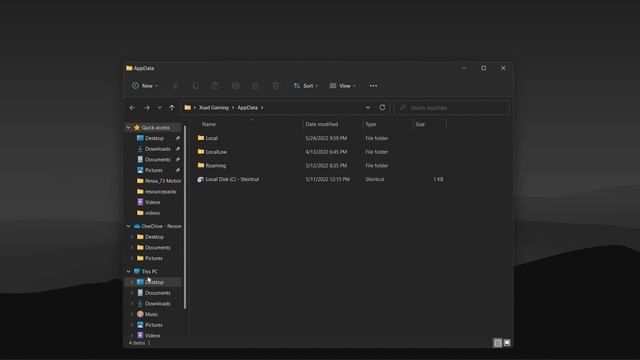
Task: Sort by the Type column header
Action: click(x=371, y=124)
